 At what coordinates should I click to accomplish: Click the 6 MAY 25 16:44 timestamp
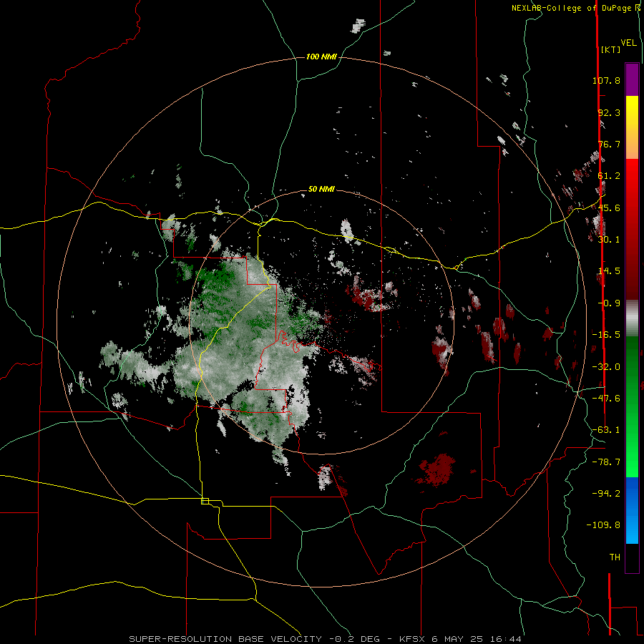477,639
